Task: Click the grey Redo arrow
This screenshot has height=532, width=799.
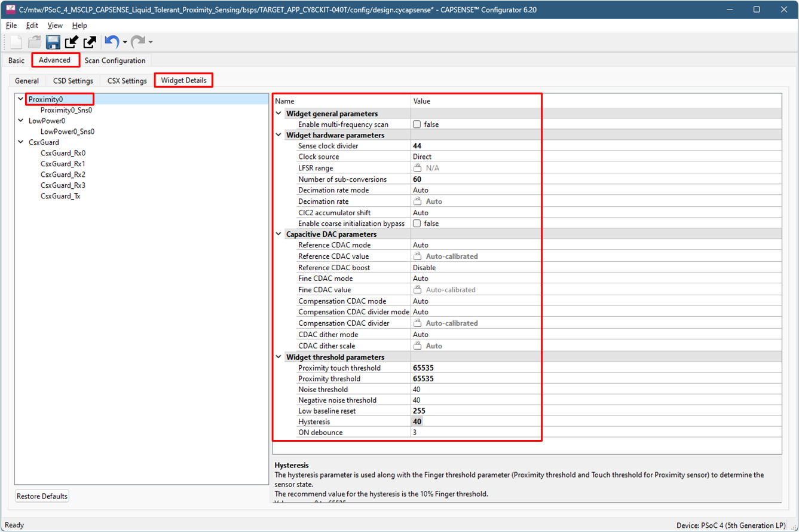Action: [x=137, y=42]
